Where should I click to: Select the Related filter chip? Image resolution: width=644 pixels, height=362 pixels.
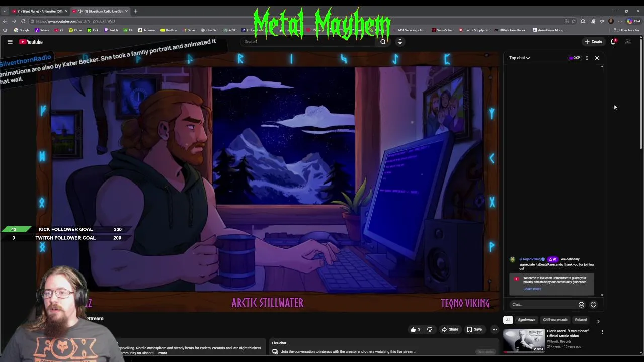click(x=581, y=320)
